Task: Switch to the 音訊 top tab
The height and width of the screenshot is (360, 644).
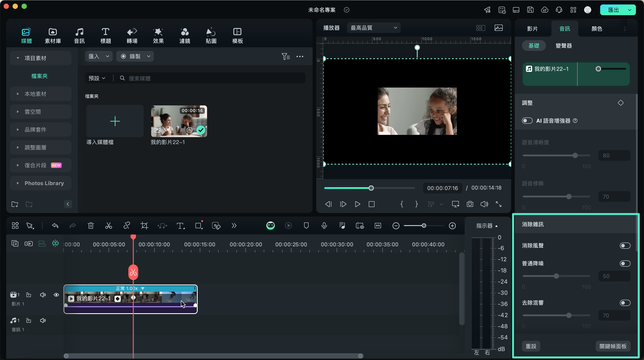Action: [79, 36]
